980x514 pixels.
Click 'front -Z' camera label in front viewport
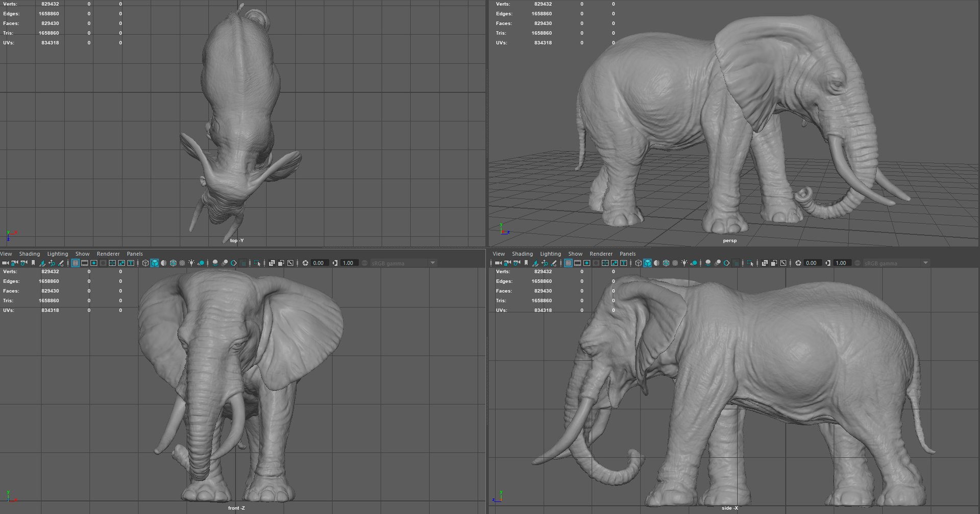pyautogui.click(x=236, y=508)
